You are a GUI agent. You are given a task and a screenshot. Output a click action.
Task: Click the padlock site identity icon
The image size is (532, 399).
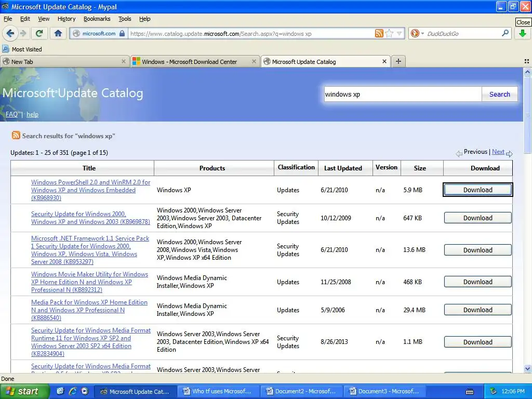click(122, 33)
